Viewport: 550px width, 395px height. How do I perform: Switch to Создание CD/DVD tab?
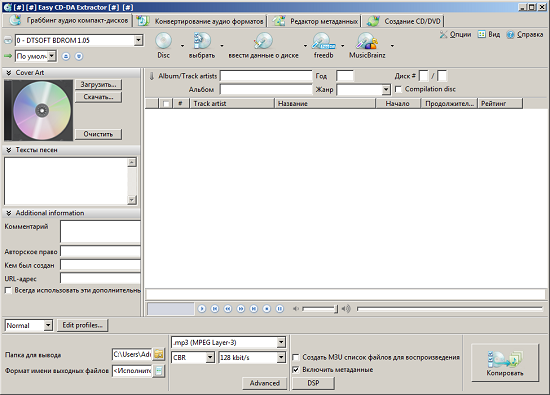coord(403,21)
